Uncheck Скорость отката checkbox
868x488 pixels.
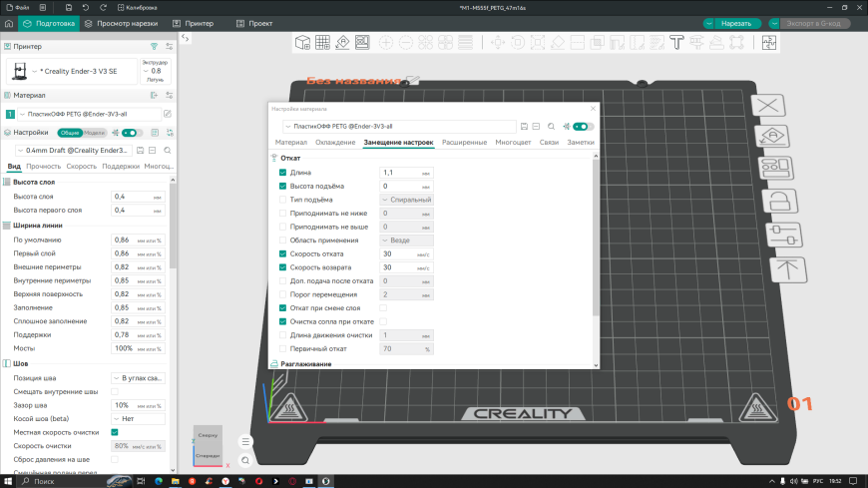tap(283, 253)
